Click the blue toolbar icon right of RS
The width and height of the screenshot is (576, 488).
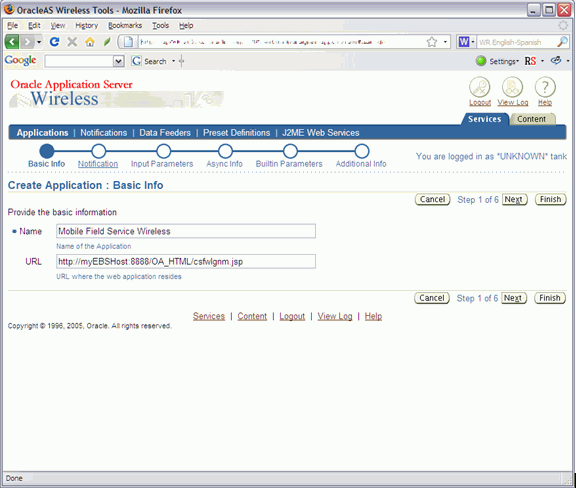click(x=556, y=61)
